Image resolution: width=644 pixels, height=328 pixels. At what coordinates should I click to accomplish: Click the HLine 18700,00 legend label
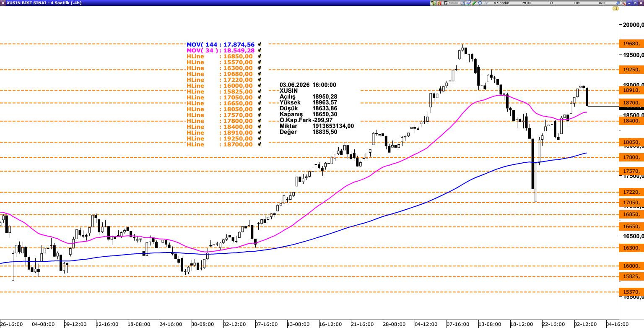[220, 144]
